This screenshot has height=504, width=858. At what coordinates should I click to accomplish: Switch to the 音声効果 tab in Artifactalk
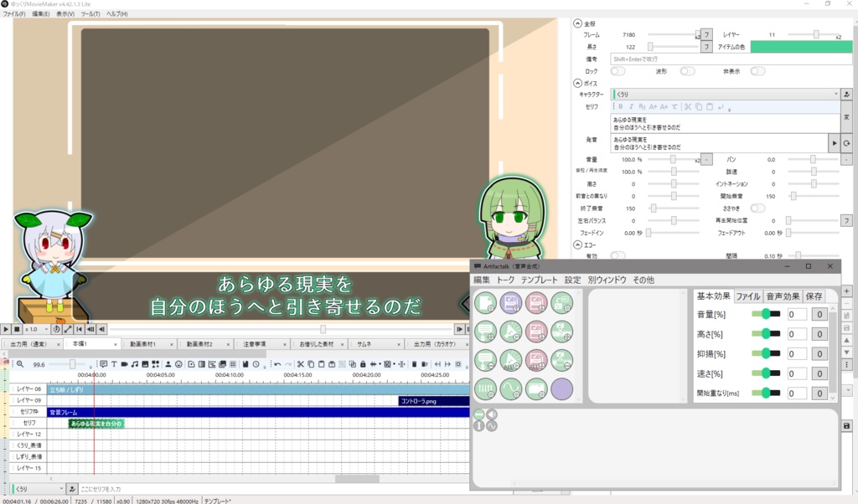coord(783,296)
